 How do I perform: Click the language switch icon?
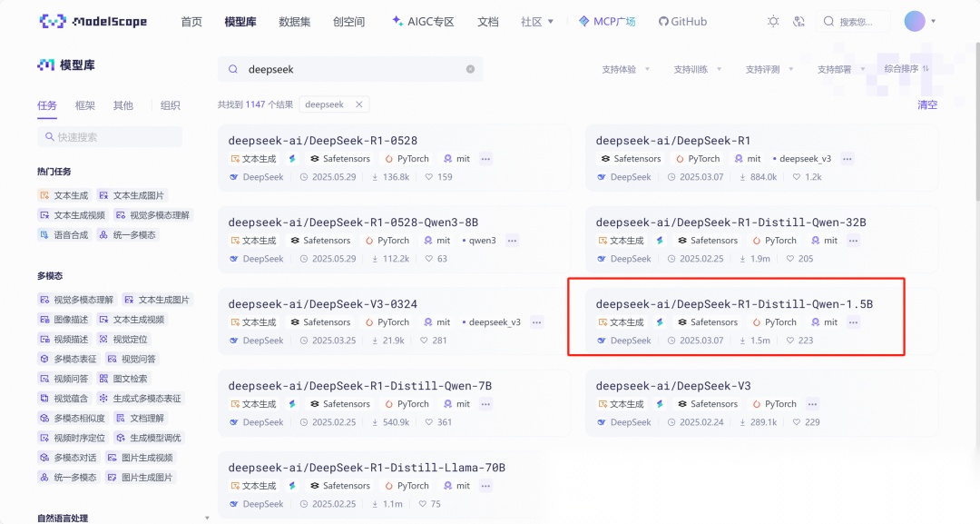pyautogui.click(x=799, y=21)
